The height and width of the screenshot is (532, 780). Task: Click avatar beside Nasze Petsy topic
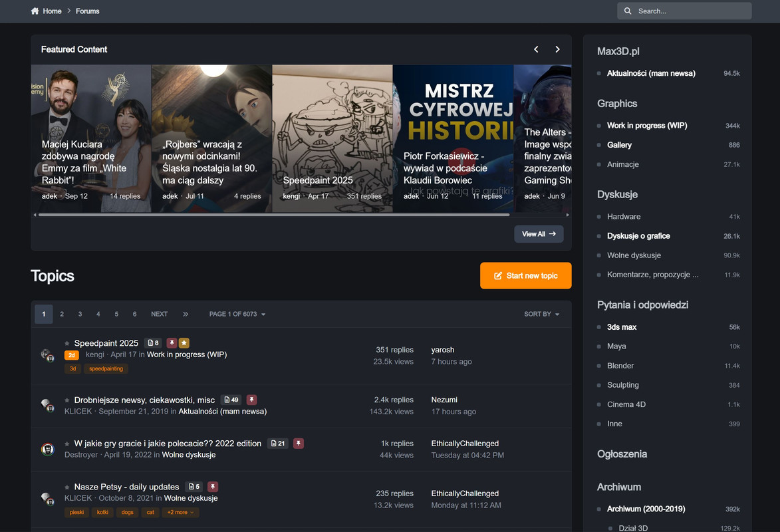point(47,498)
